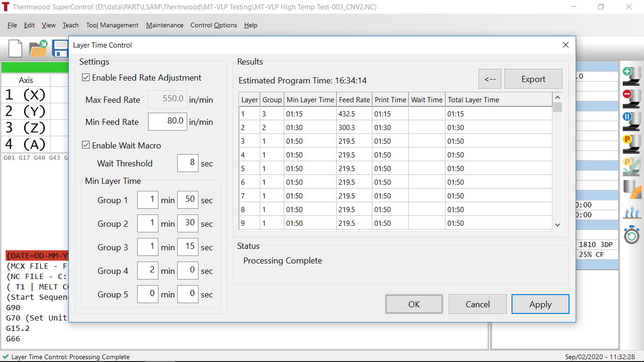Open the Teach menu
Viewport: 644px width, 362px height.
click(70, 25)
